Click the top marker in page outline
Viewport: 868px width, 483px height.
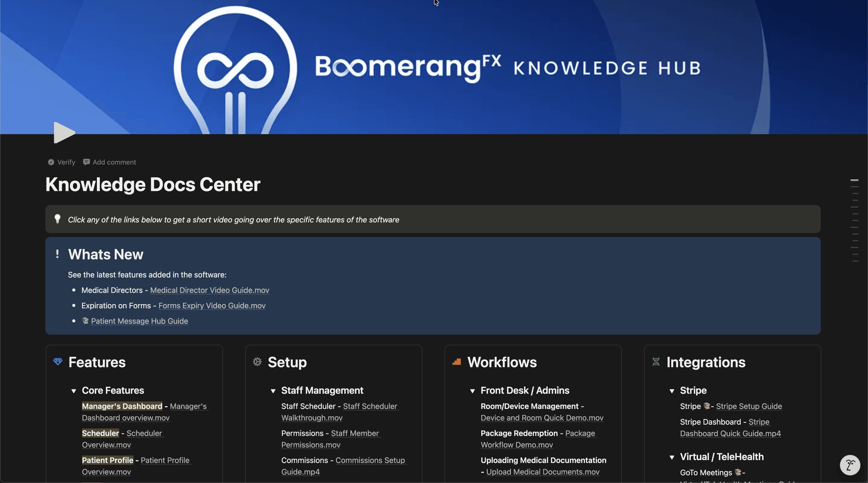(854, 180)
